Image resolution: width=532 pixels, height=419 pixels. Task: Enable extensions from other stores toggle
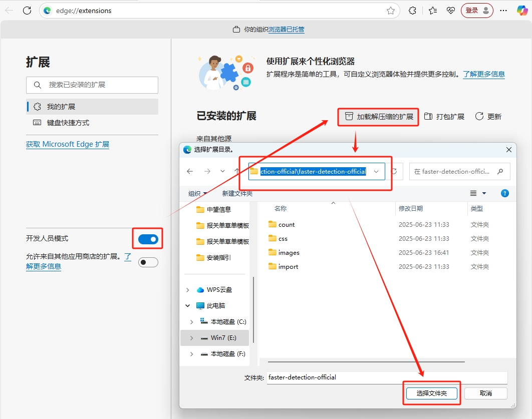click(148, 262)
